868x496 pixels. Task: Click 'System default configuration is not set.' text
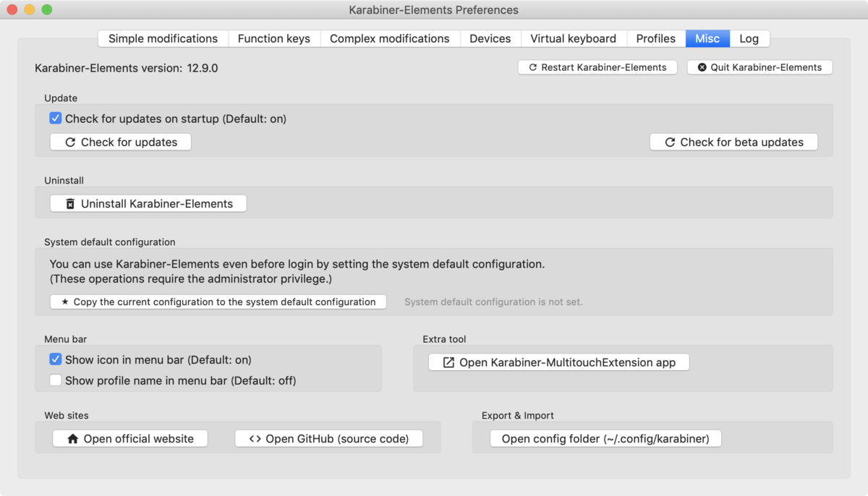[493, 302]
